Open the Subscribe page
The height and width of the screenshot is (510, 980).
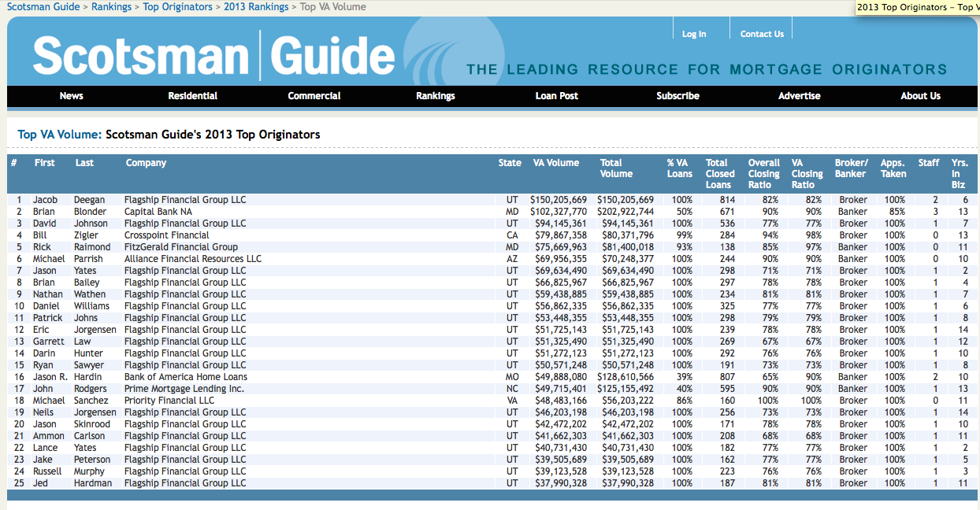[677, 96]
